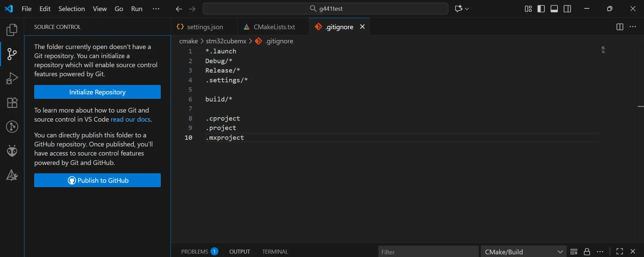Place cursor on the build/* line
Image resolution: width=644 pixels, height=257 pixels.
[x=219, y=99]
